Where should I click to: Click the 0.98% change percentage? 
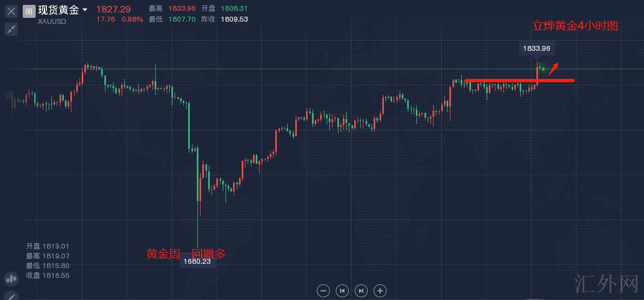pyautogui.click(x=132, y=19)
